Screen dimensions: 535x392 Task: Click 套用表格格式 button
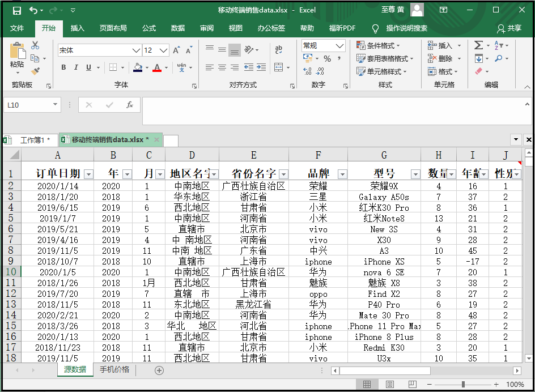[385, 59]
